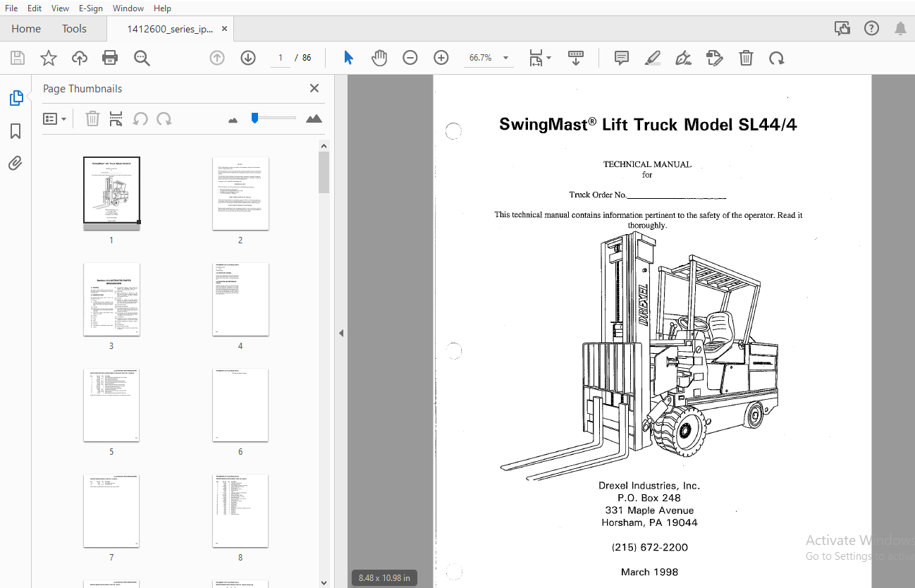Open the Help menu
This screenshot has height=588, width=915.
point(162,8)
